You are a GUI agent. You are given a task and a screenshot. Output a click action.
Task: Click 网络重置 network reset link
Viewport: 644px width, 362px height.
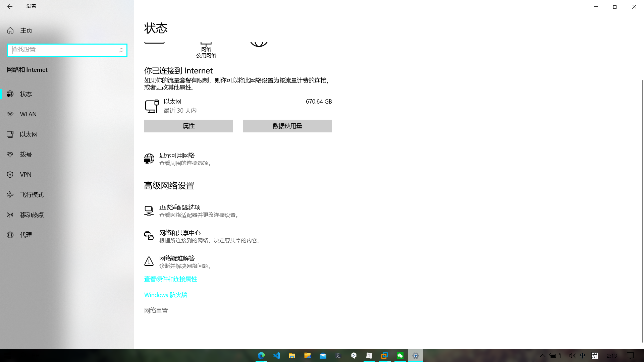tap(156, 311)
